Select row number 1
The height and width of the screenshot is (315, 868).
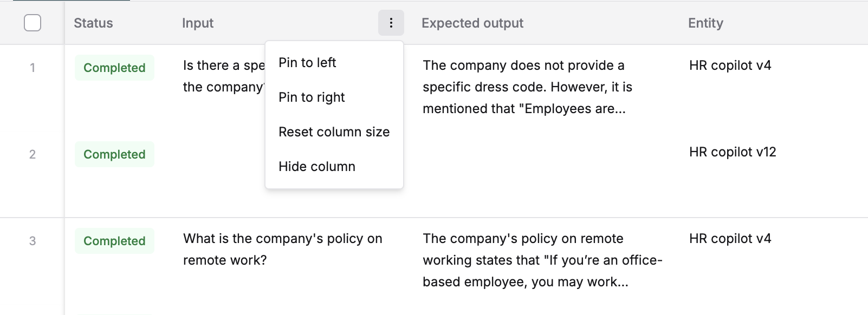[x=33, y=68]
